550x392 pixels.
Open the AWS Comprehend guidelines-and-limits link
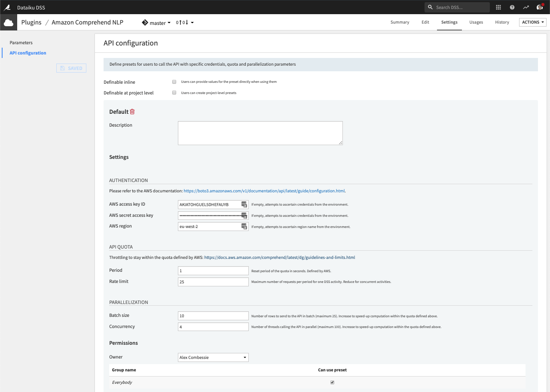(279, 257)
